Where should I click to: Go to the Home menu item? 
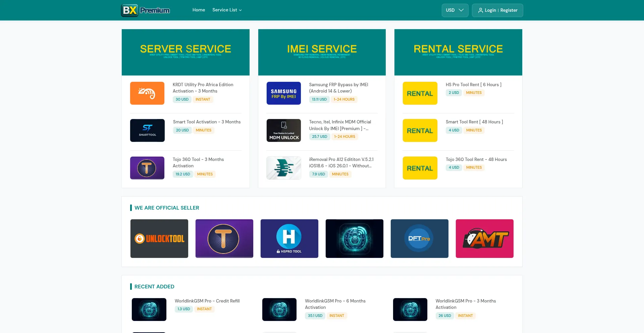click(199, 10)
